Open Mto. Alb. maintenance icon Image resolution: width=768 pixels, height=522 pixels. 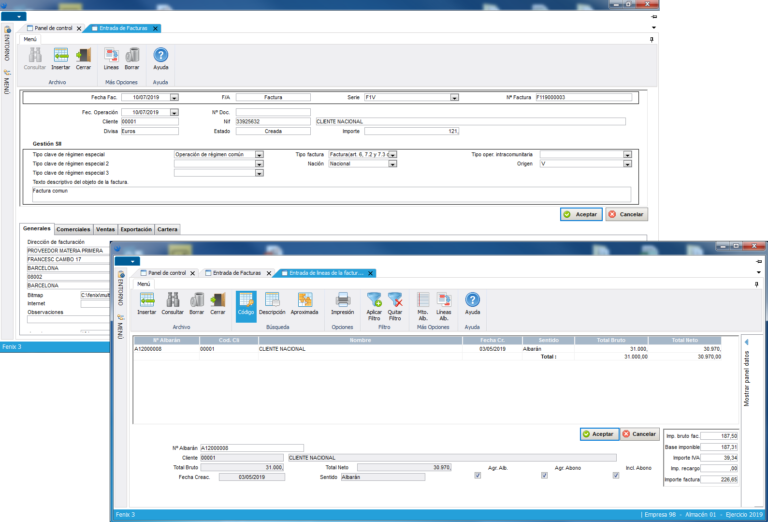click(422, 303)
